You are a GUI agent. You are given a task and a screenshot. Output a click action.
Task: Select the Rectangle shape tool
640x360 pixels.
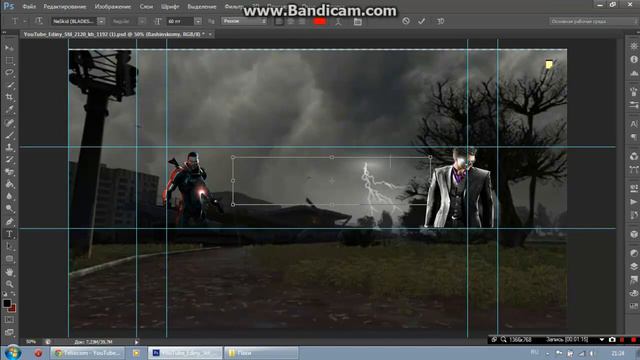[9, 259]
